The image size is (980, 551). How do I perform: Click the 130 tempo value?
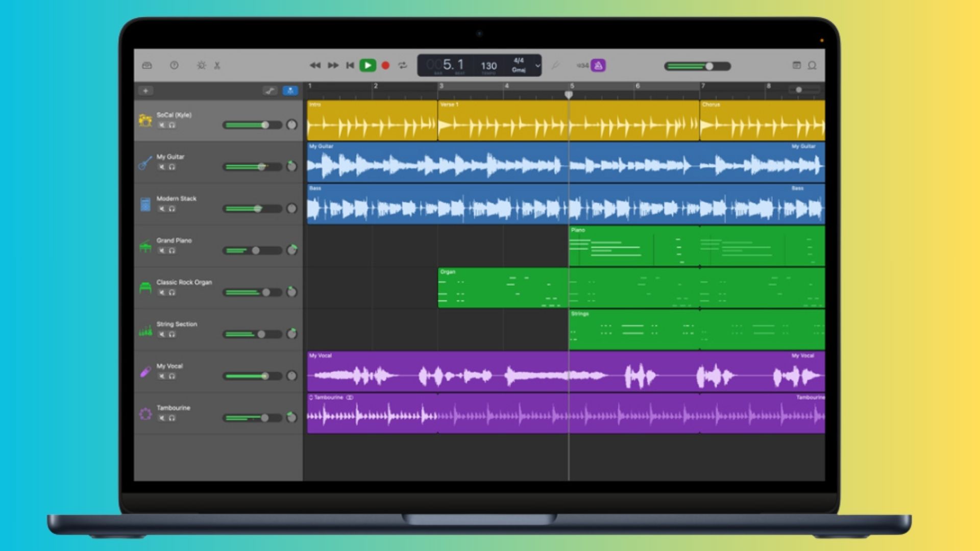tap(488, 65)
